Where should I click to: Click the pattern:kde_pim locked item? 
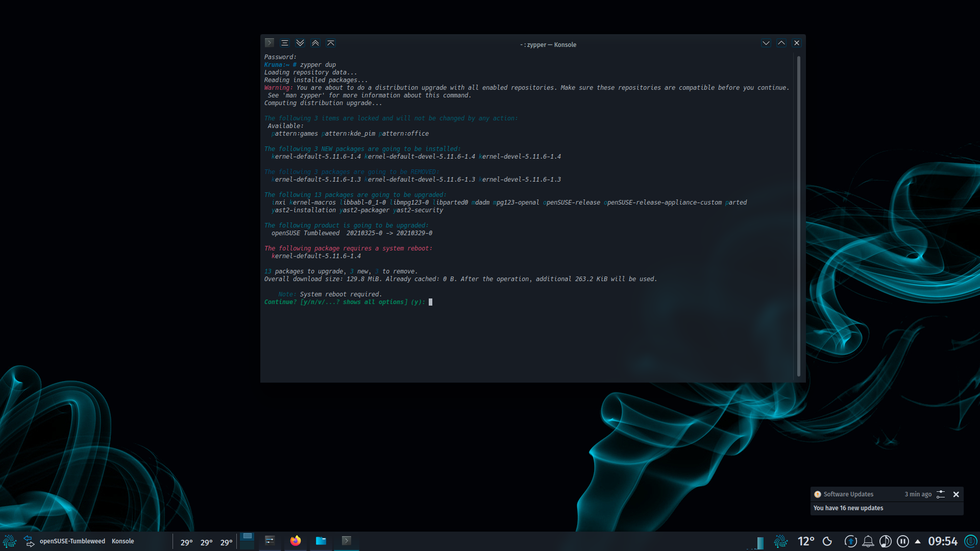[349, 134]
